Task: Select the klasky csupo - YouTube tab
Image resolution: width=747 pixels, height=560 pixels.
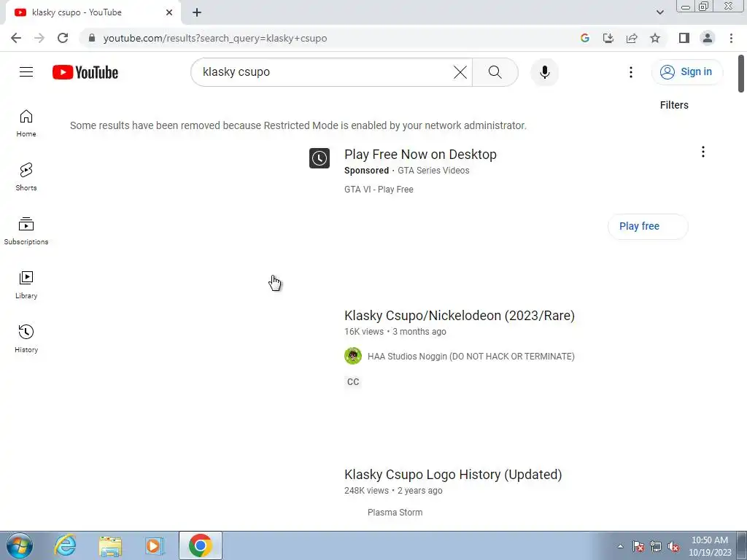Action: pyautogui.click(x=93, y=12)
